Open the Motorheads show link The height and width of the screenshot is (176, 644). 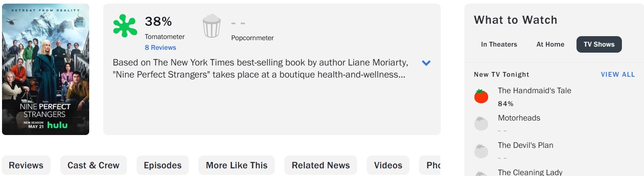coord(519,118)
